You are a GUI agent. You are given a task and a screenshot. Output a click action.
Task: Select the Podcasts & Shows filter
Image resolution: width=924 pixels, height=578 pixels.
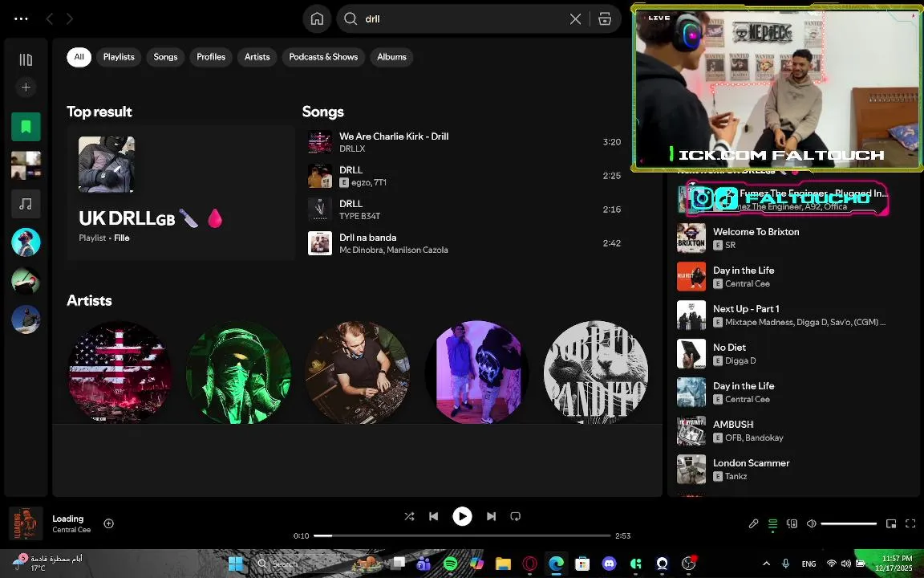pos(323,57)
